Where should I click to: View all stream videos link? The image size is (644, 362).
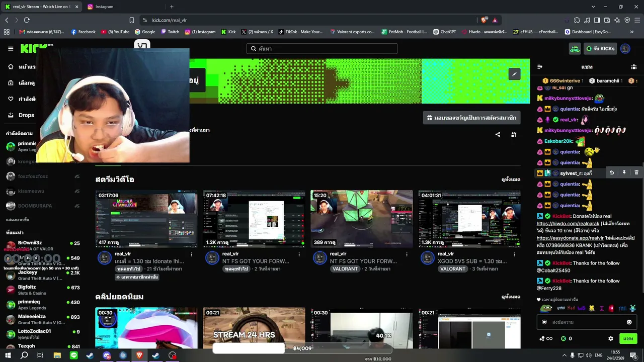coord(511,179)
